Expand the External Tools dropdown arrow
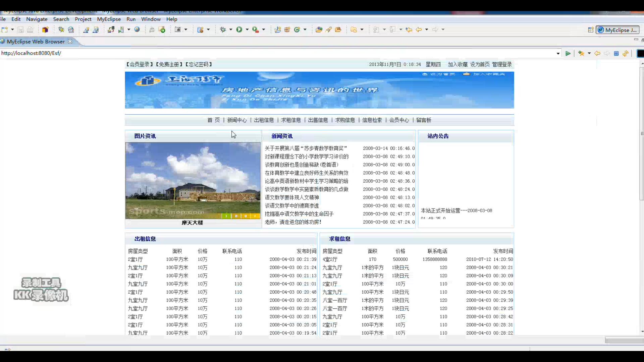644x362 pixels. 264,29
